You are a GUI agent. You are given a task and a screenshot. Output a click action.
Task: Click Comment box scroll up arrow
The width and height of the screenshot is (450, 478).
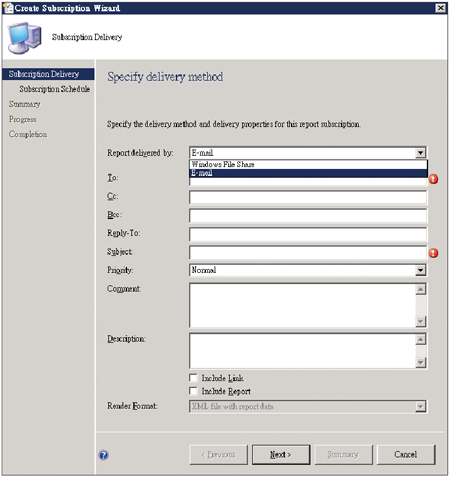(421, 289)
